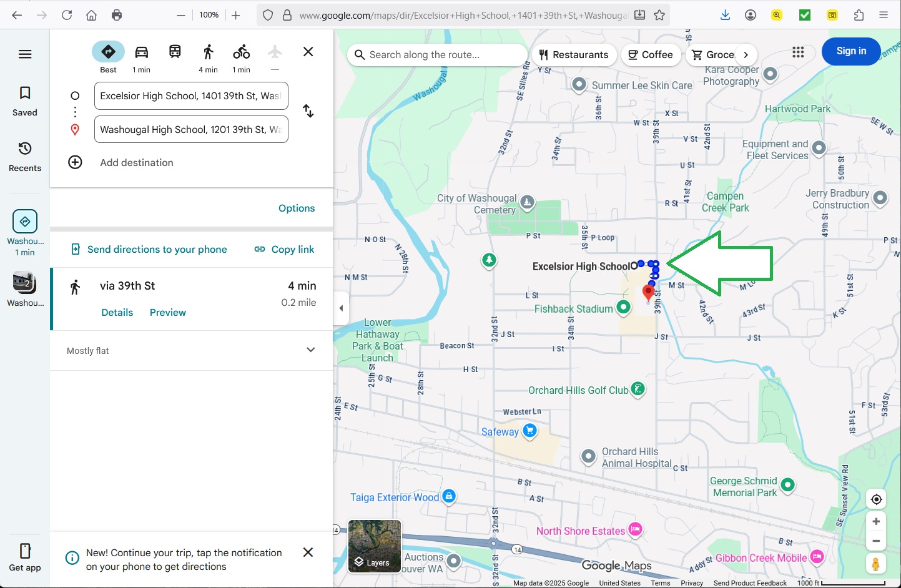Choose the walking travel mode
Image resolution: width=901 pixels, height=588 pixels.
tap(208, 52)
